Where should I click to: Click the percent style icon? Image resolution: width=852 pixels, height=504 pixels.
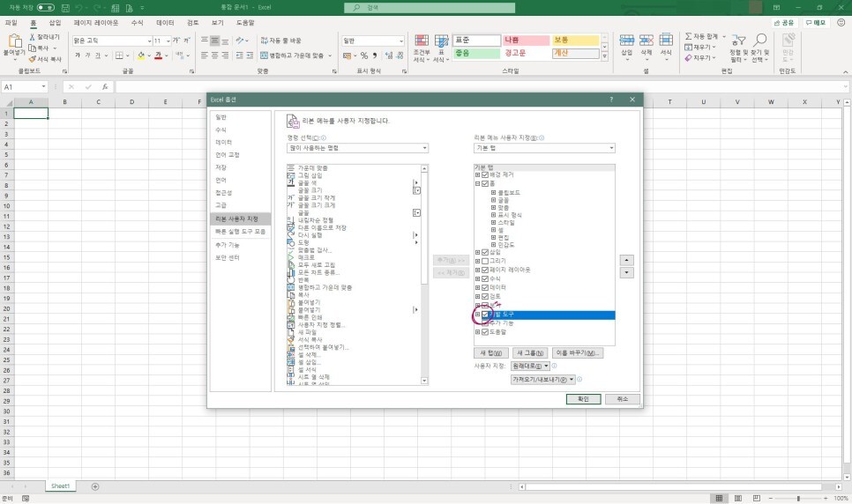(363, 55)
